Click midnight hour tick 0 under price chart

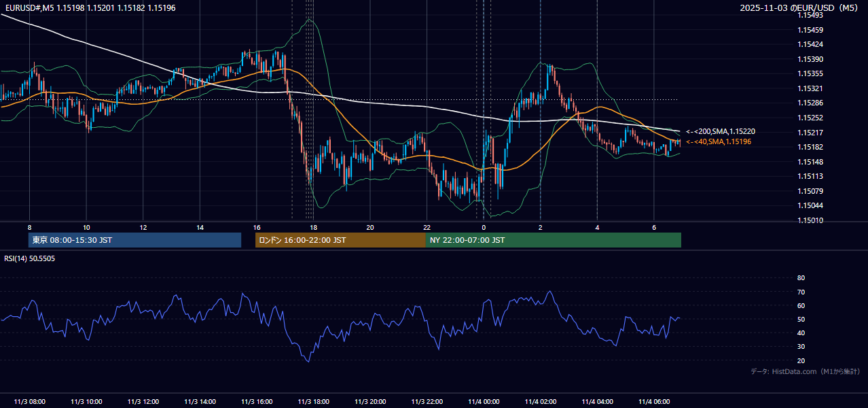484,227
